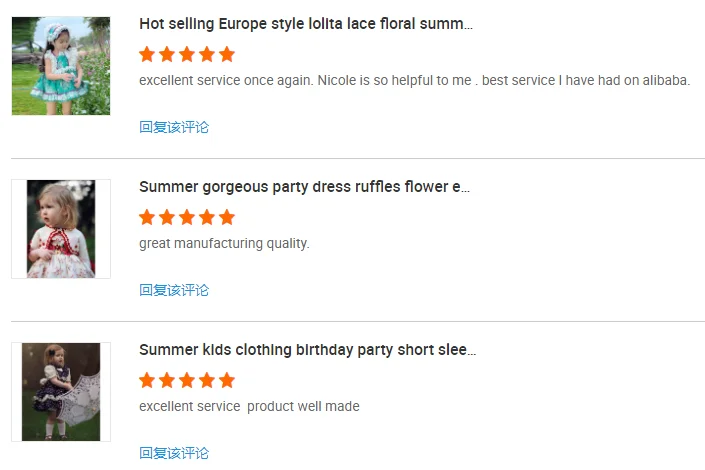Reply to the review mentioning Nicole
The height and width of the screenshot is (470, 705).
tap(174, 127)
